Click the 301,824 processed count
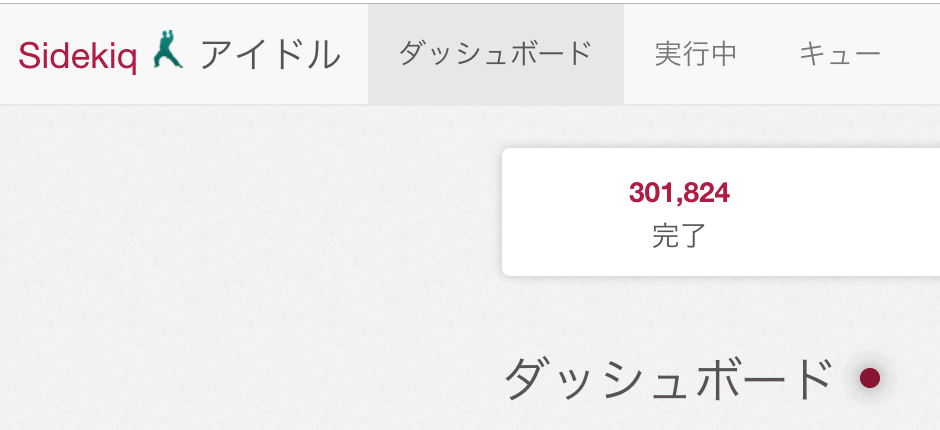 679,193
